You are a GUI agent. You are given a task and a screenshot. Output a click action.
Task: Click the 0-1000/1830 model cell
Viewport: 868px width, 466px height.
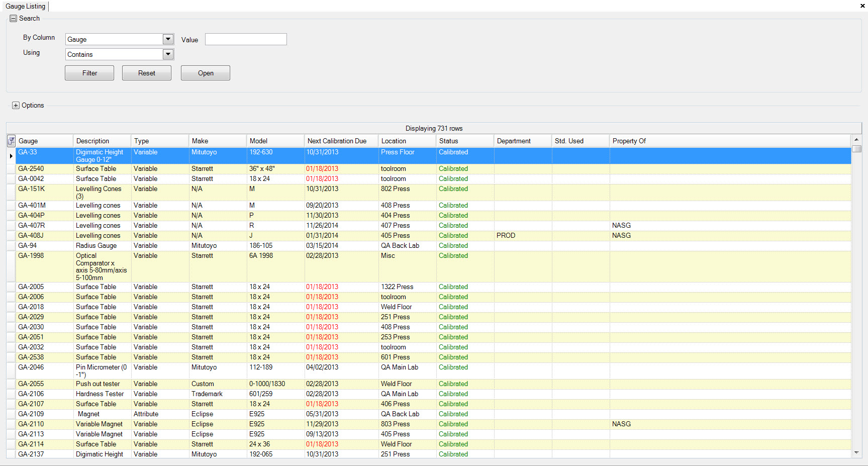[276, 384]
